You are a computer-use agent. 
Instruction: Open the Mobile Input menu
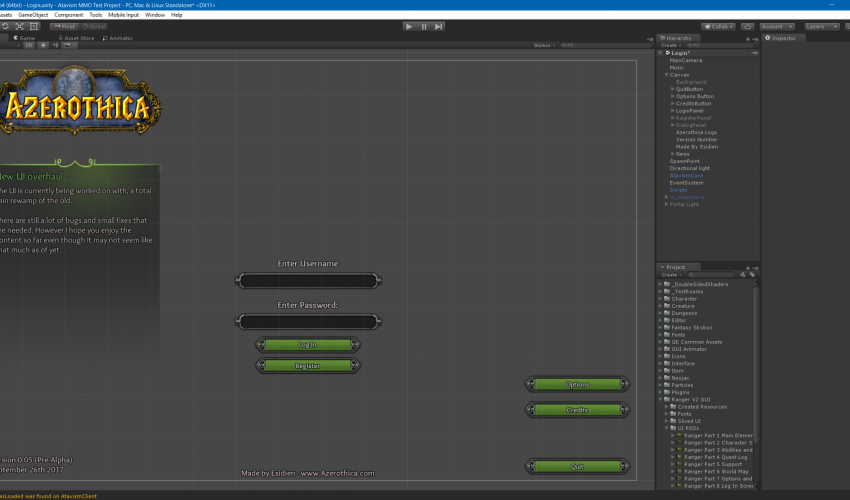pyautogui.click(x=124, y=15)
